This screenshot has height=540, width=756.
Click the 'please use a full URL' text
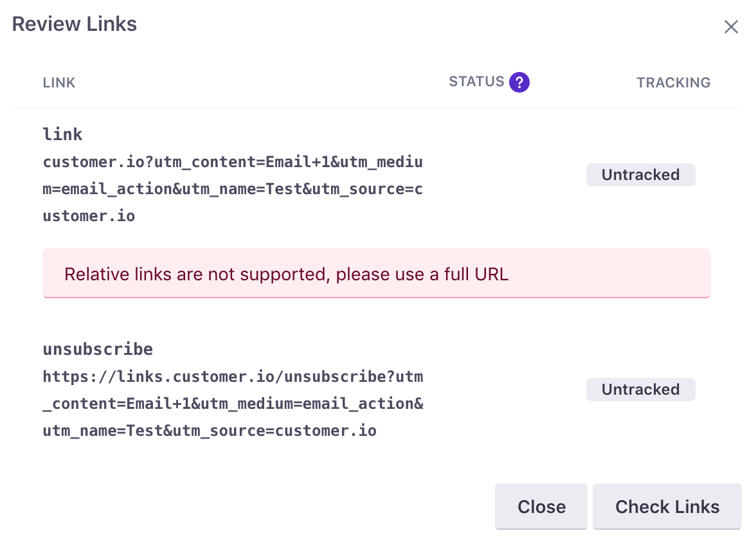(x=422, y=274)
